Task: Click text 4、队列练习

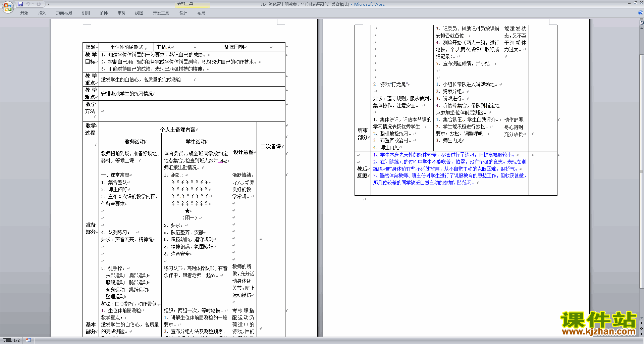Action: click(115, 232)
